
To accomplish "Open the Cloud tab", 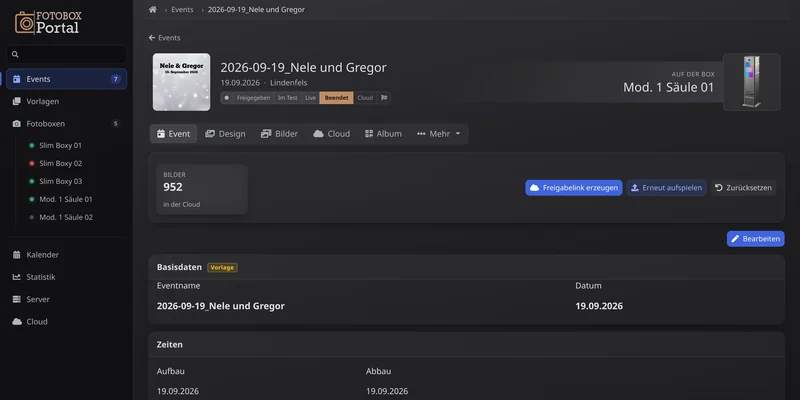I will click(x=332, y=134).
